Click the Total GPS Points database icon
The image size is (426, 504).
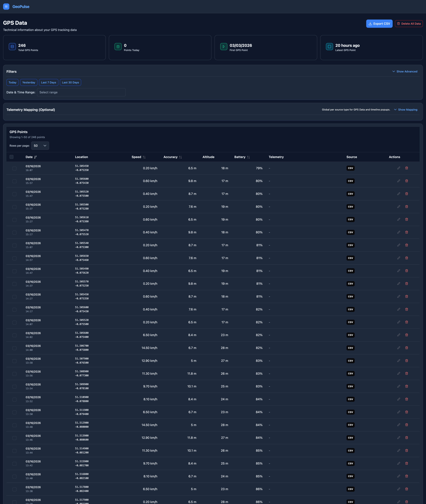pos(12,47)
